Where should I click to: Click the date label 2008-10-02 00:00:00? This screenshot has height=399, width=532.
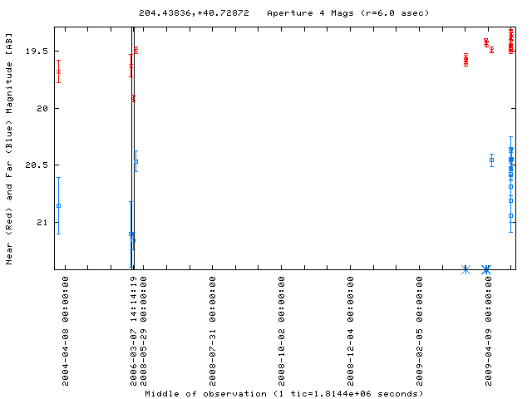coord(281,331)
